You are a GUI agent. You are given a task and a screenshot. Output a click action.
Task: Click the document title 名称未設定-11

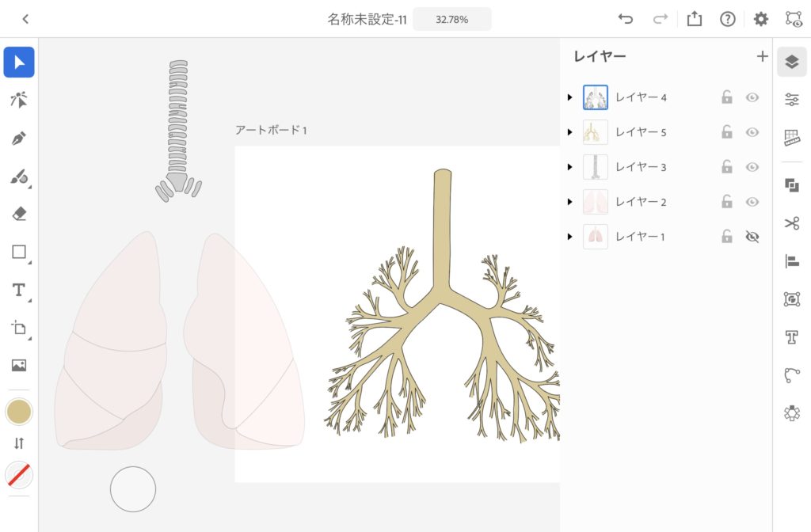tap(367, 20)
